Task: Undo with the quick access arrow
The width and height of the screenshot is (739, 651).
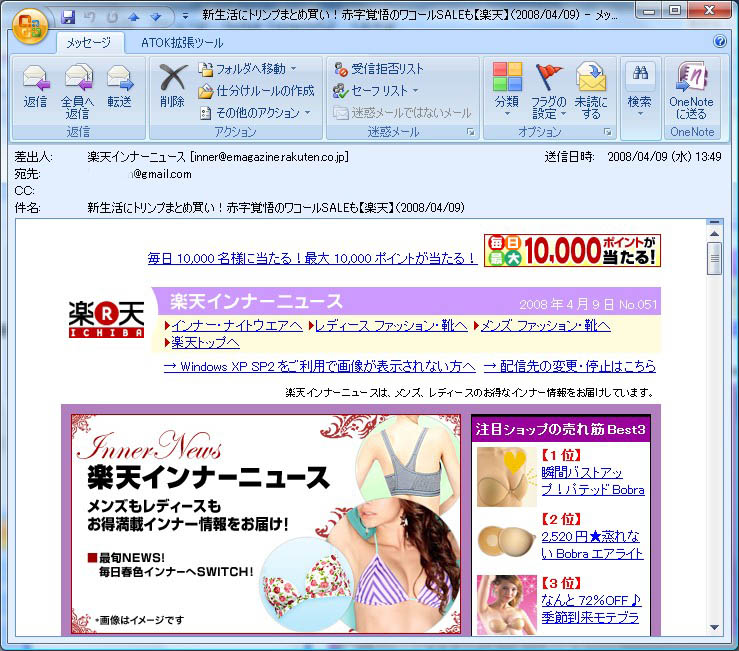Action: coord(90,17)
